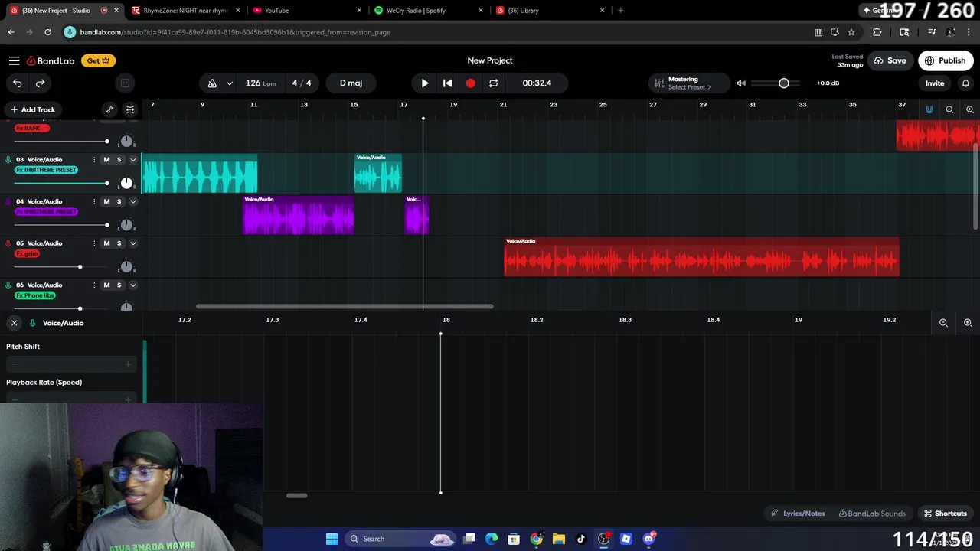Toggle the metronome icon
The height and width of the screenshot is (551, 980).
tap(212, 83)
